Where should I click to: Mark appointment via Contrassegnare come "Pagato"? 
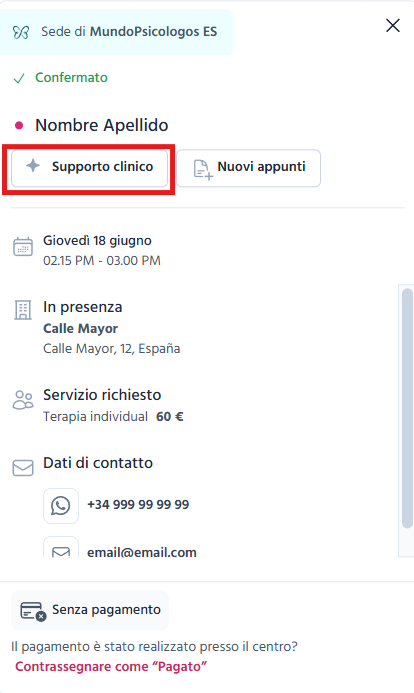pos(111,666)
